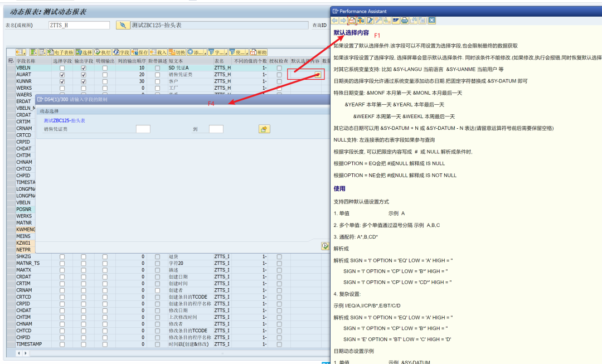Uncheck 输出字段 checkbox for KUNNR row
The width and height of the screenshot is (602, 364).
click(83, 81)
